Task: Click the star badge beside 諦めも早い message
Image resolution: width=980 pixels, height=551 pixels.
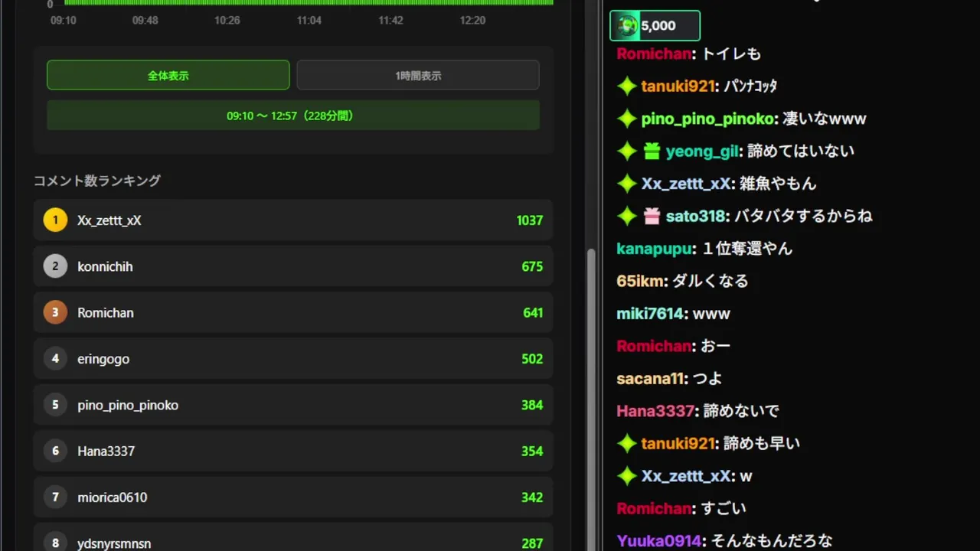Action: (627, 443)
